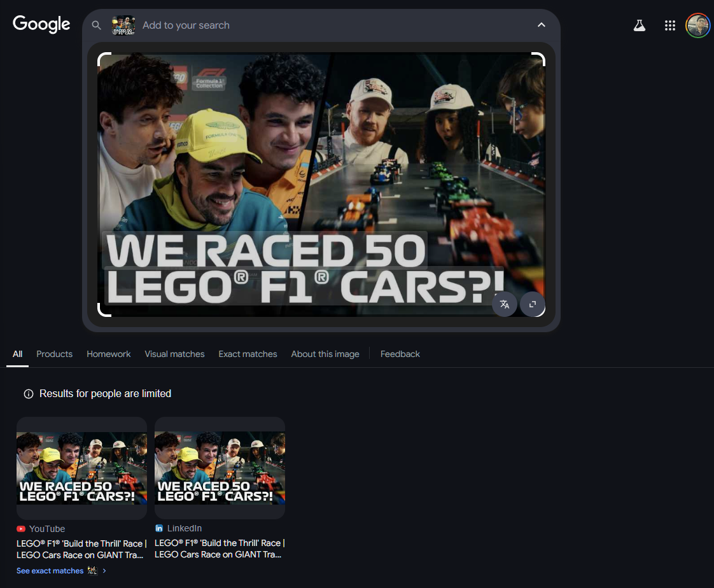This screenshot has width=714, height=588.
Task: Select the All tab
Action: [x=17, y=354]
